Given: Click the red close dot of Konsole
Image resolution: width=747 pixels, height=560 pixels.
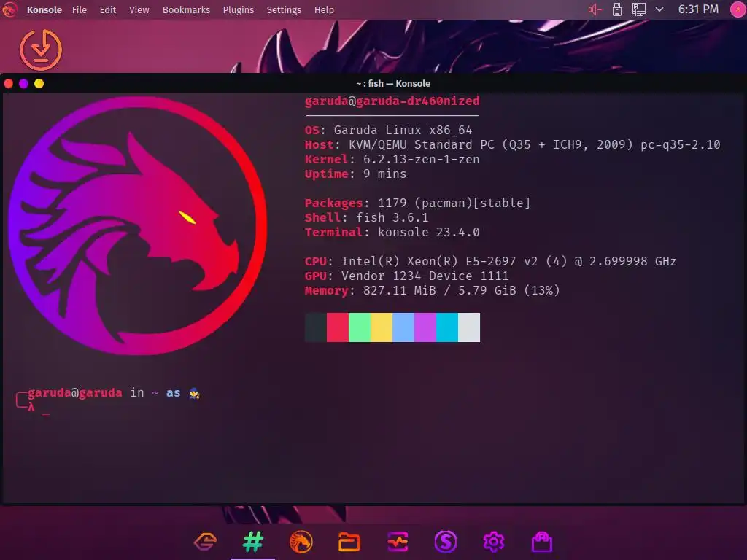Looking at the screenshot, I should [x=8, y=84].
